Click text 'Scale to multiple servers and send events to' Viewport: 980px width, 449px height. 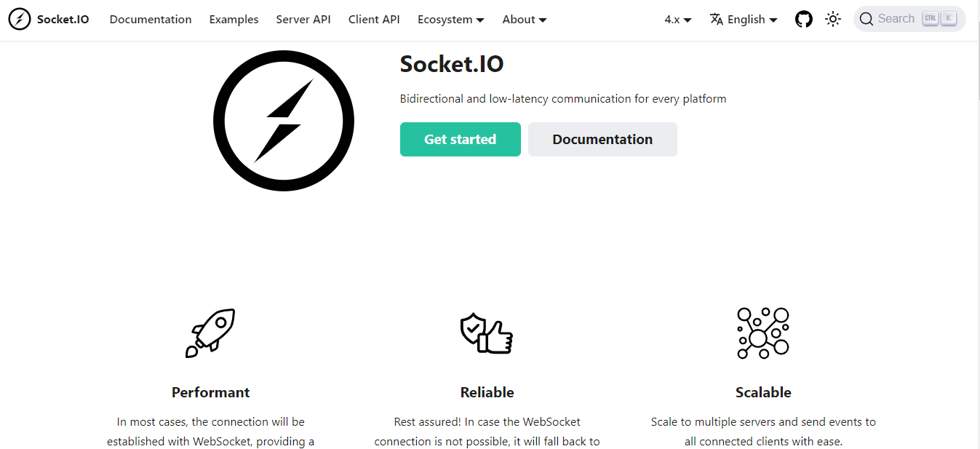763,421
